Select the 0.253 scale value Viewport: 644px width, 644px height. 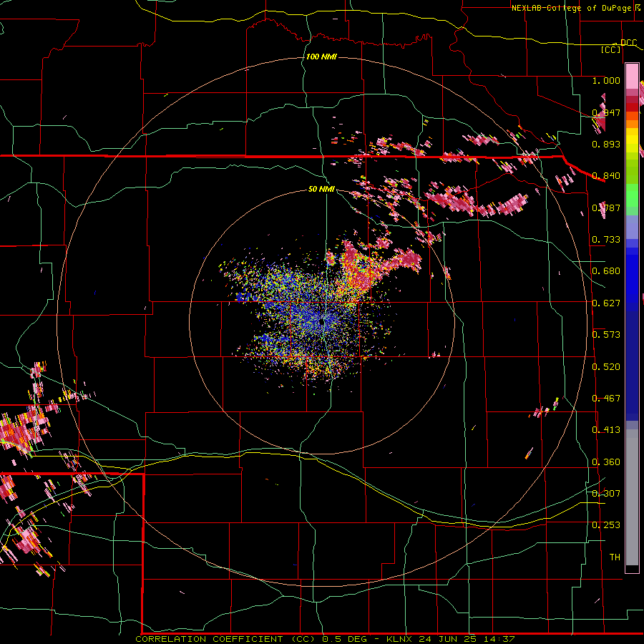point(606,525)
